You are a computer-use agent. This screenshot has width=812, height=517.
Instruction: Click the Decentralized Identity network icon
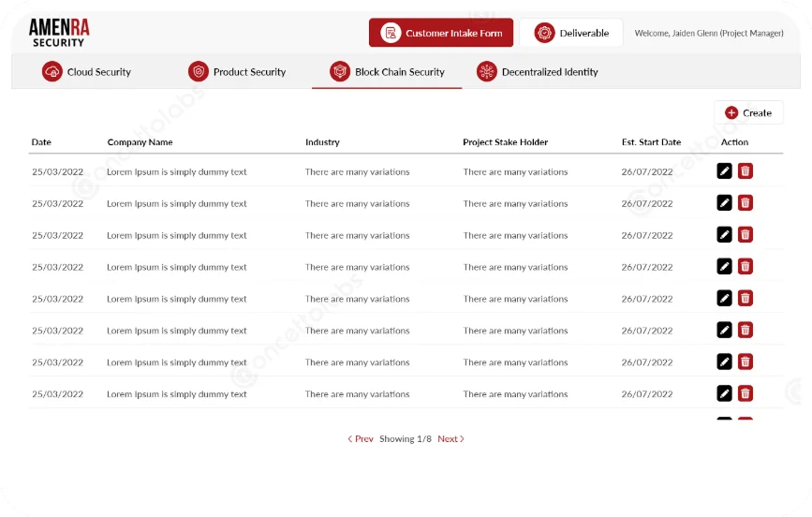(486, 72)
